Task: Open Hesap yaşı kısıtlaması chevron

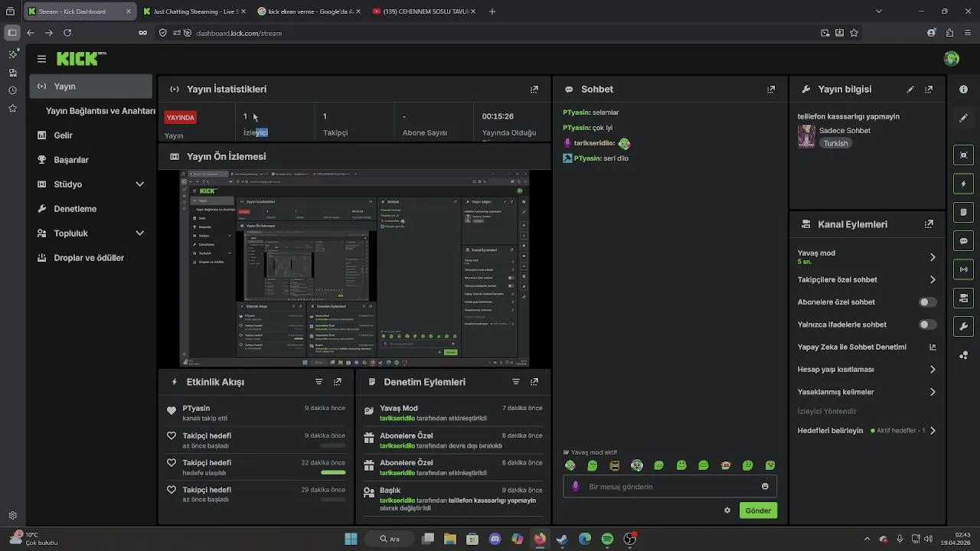Action: pos(933,370)
